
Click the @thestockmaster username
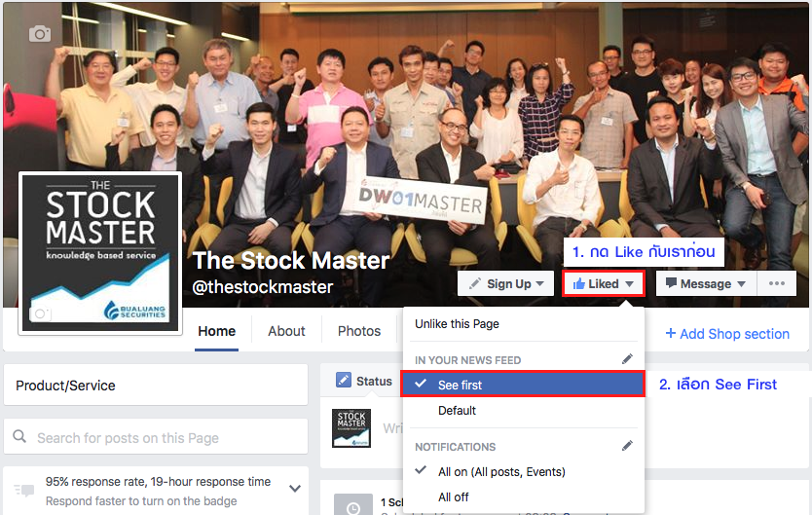pos(262,287)
